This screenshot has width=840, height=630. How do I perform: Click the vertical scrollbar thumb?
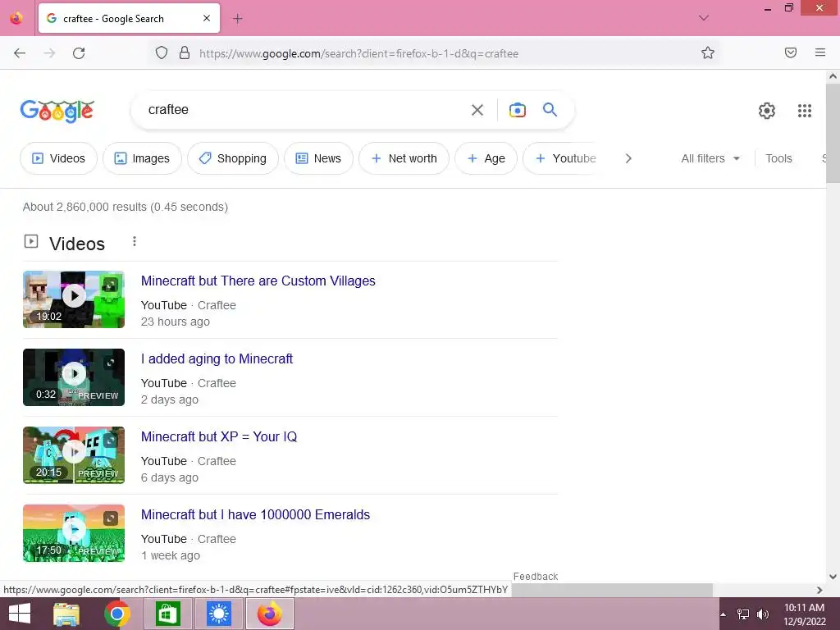(833, 133)
